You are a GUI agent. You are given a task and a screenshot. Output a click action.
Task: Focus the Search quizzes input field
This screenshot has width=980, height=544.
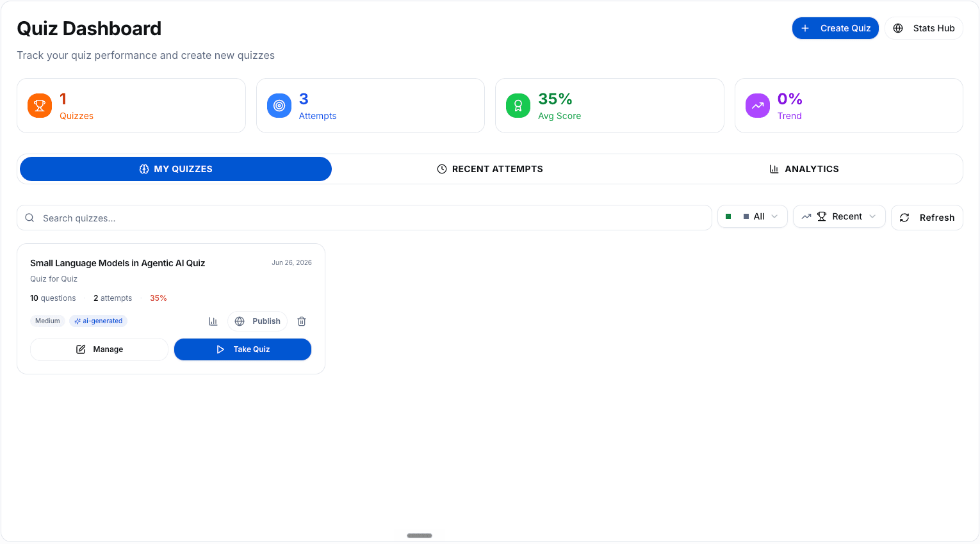(x=364, y=218)
